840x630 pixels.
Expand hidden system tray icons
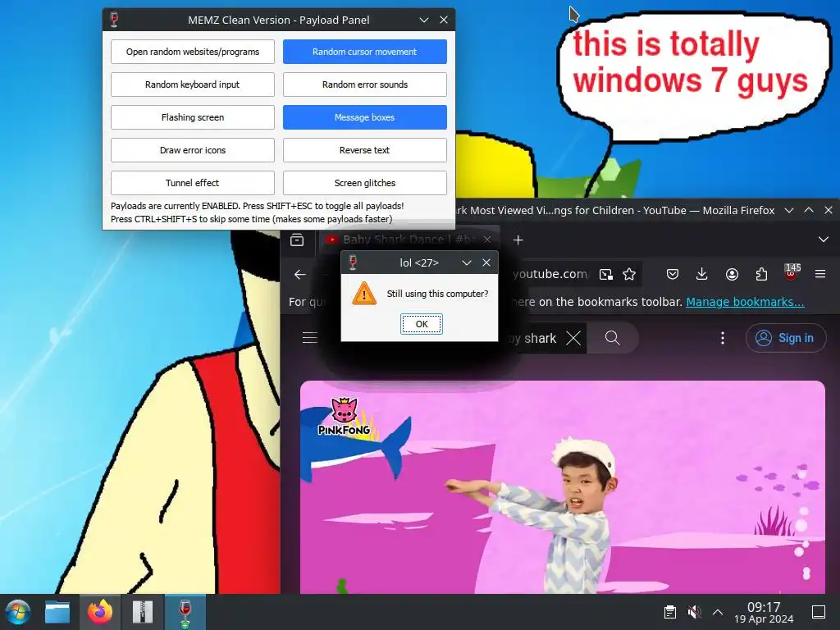click(718, 612)
